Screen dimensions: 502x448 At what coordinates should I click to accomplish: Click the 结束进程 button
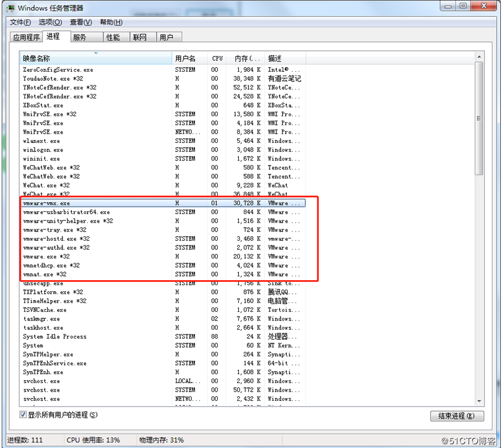coord(456,416)
